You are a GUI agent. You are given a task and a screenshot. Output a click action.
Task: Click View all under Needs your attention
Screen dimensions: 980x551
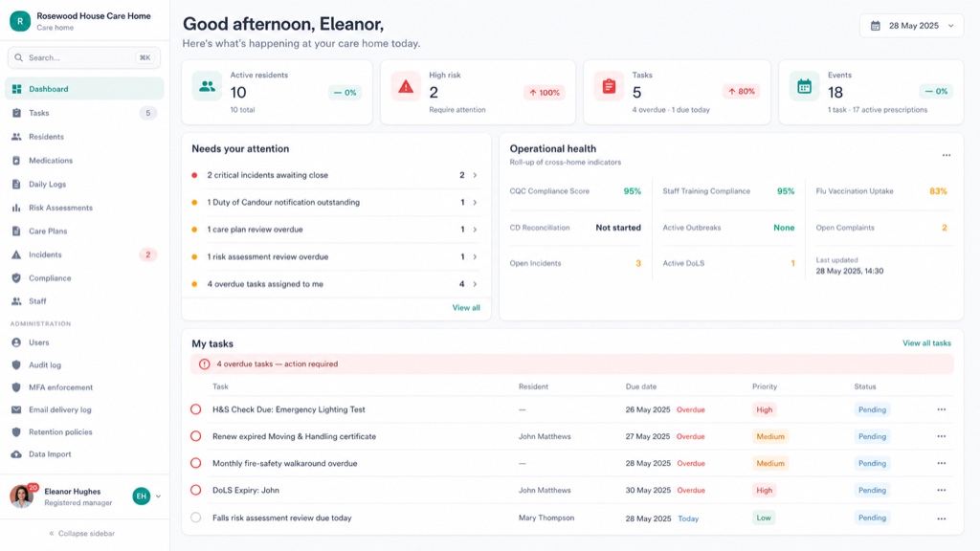point(466,307)
